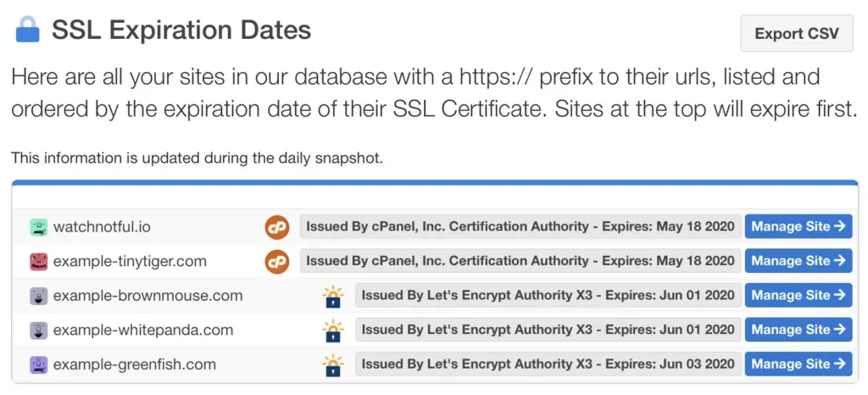Click the Jun 01 2020 label for example-whitepanda.com
Viewport: 868px width, 395px height.
click(548, 329)
